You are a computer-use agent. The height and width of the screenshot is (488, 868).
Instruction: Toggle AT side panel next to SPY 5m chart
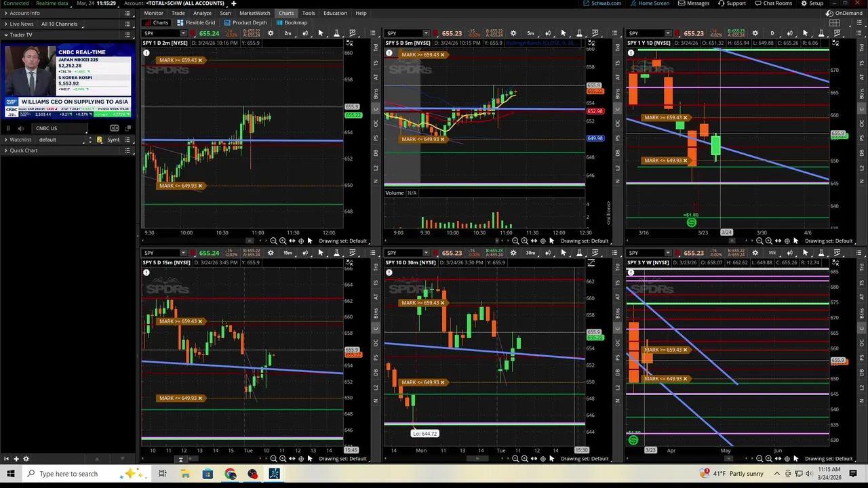(618, 77)
